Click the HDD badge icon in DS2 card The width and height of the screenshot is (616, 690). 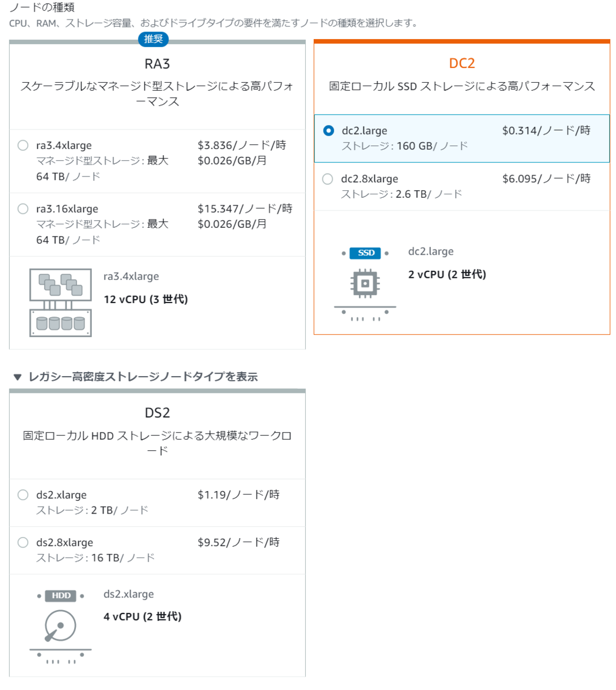62,596
